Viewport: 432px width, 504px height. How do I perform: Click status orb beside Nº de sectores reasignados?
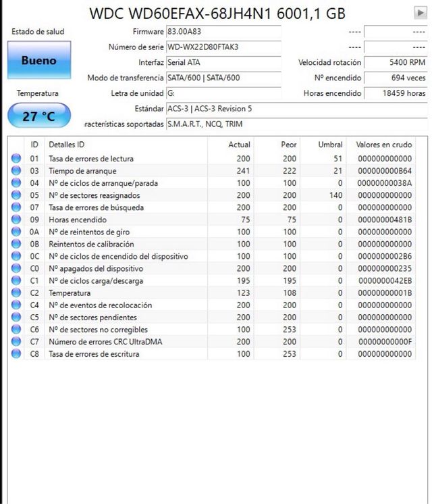(16, 195)
